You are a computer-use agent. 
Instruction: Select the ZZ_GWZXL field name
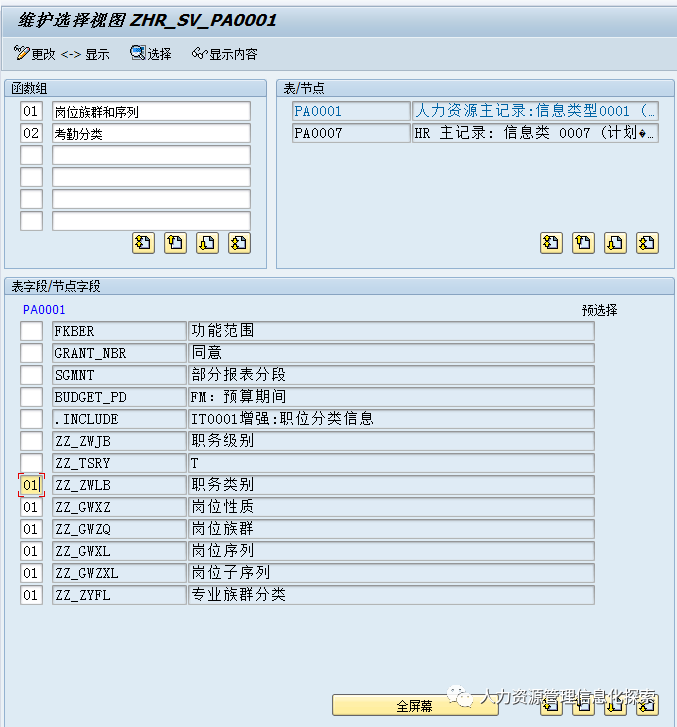point(119,573)
